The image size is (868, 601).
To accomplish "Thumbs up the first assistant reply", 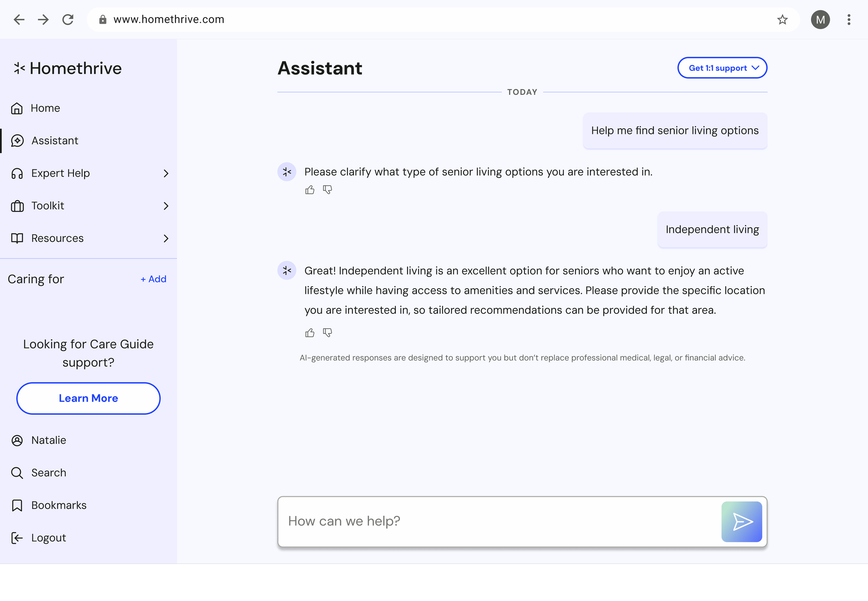I will tap(310, 190).
